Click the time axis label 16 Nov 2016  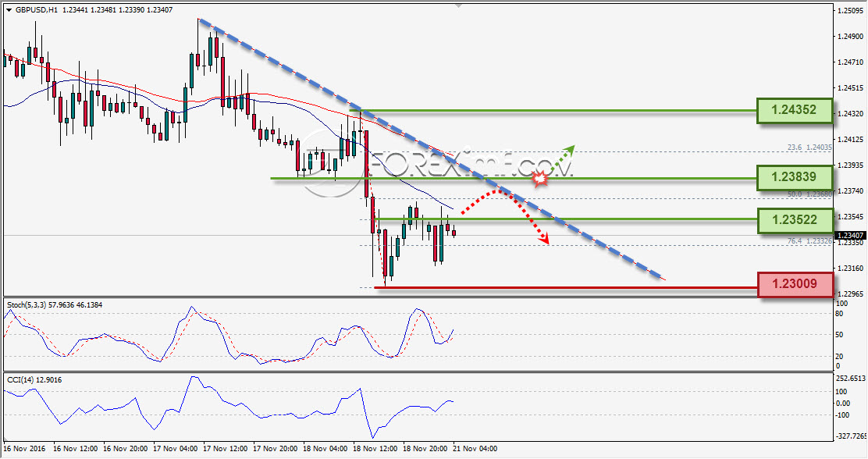pos(24,449)
